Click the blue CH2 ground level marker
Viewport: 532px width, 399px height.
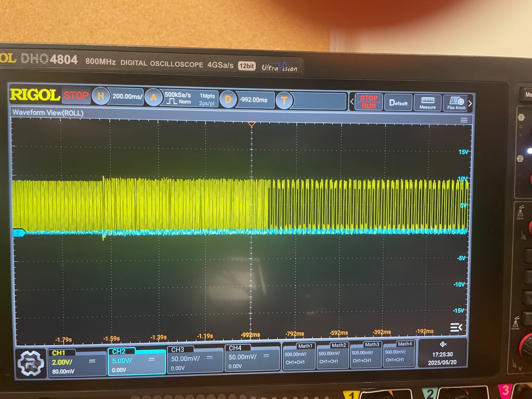[19, 233]
